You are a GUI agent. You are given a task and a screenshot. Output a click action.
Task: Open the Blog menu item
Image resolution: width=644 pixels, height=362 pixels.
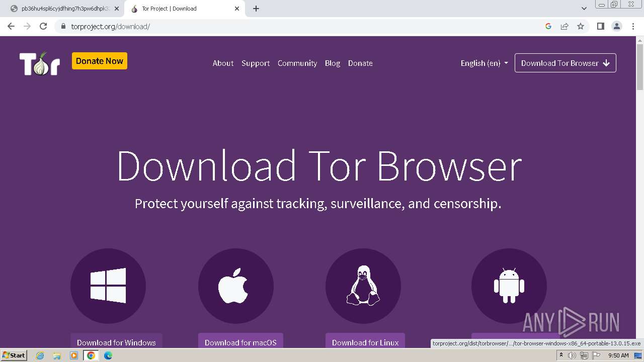point(333,63)
